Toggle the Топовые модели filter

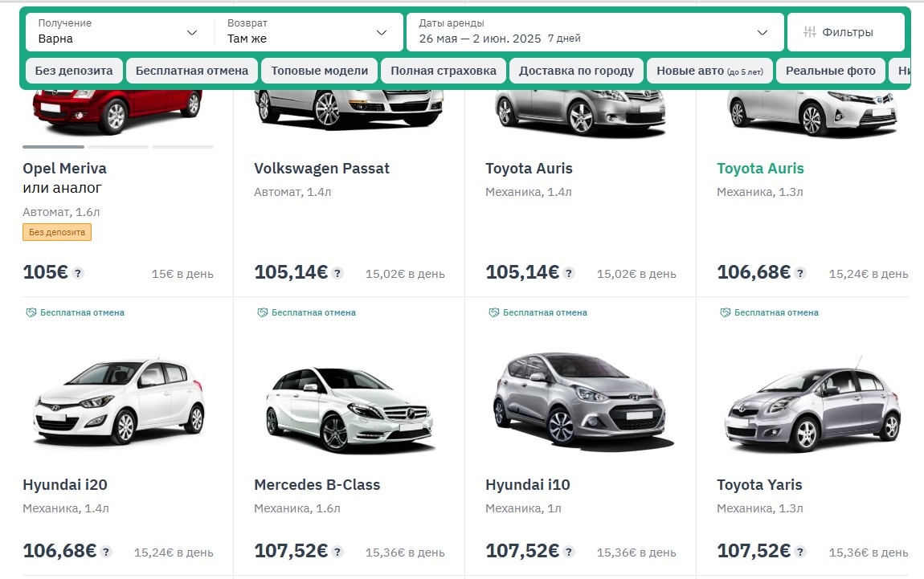click(319, 70)
